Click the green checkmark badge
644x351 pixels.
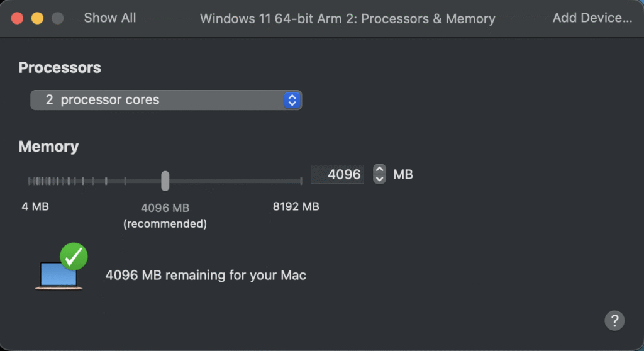(74, 256)
